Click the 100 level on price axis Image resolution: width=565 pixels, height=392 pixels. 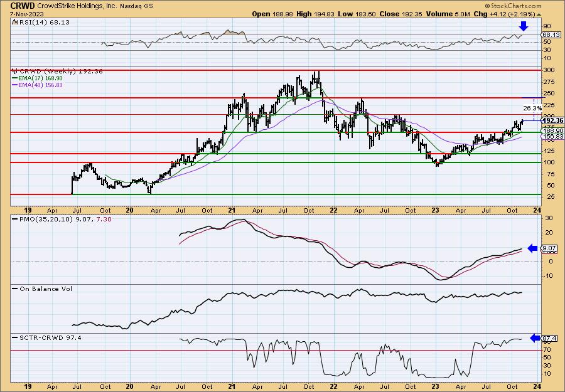pos(549,162)
